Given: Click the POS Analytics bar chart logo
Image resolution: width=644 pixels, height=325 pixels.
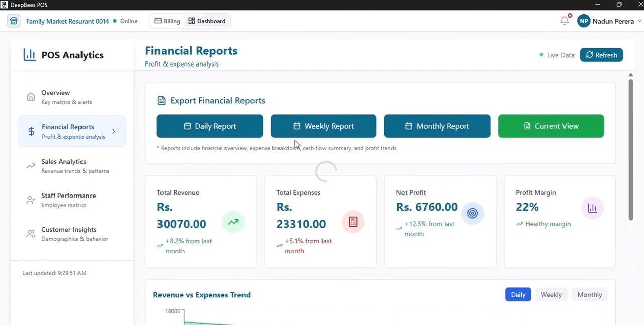Looking at the screenshot, I should click(30, 55).
